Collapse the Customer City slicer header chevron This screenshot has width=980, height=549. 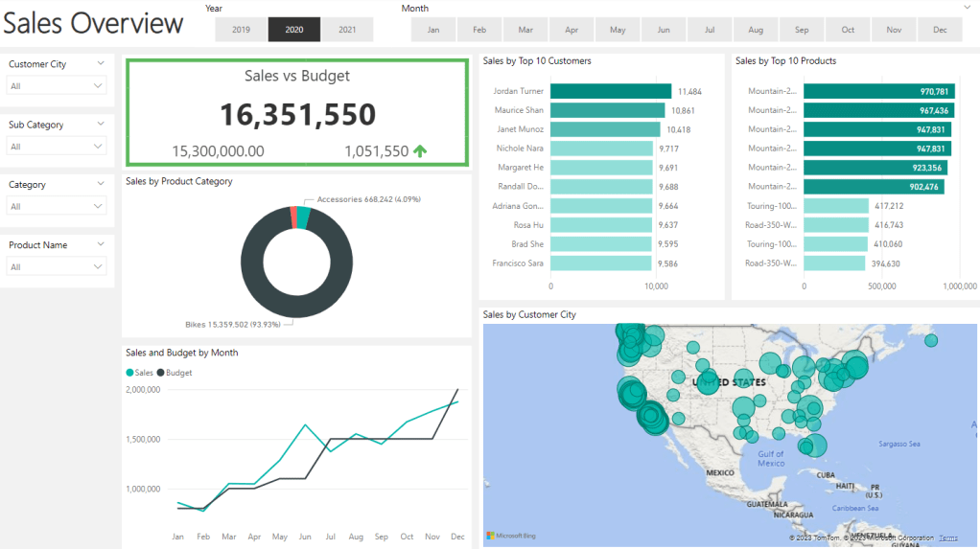pos(101,64)
